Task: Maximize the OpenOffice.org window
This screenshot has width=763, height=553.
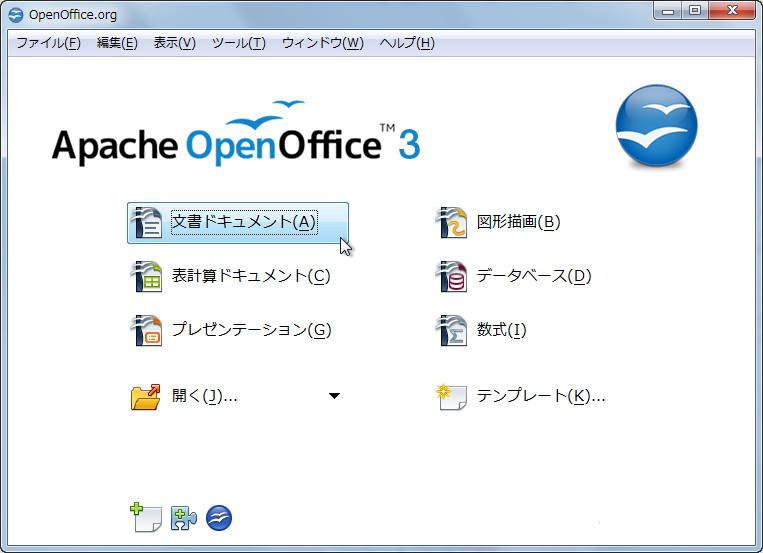Action: pos(695,11)
